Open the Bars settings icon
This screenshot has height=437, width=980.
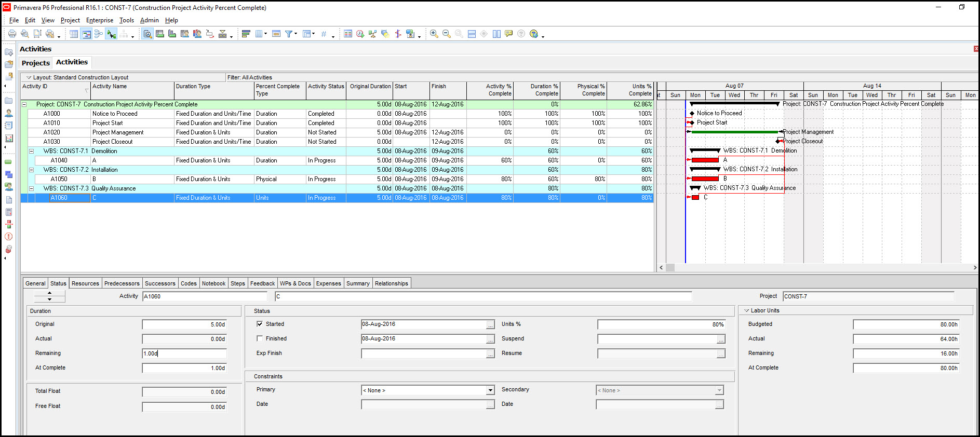(246, 34)
